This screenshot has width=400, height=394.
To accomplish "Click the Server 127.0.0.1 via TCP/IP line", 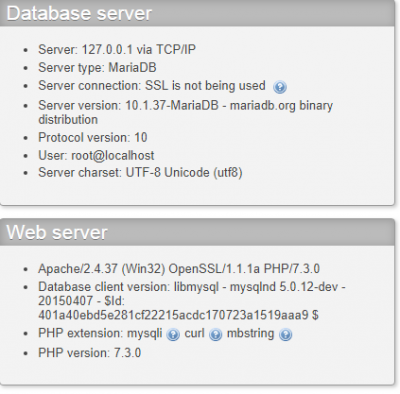I will coord(117,50).
